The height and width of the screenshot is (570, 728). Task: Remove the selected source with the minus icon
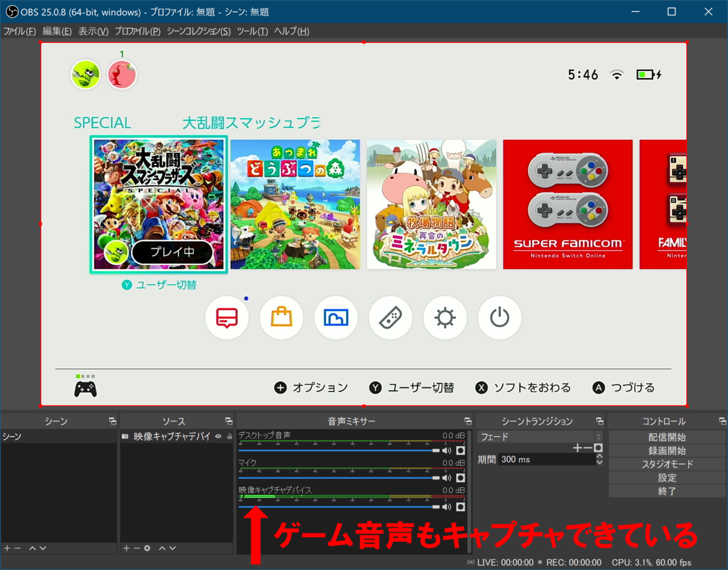pyautogui.click(x=136, y=548)
